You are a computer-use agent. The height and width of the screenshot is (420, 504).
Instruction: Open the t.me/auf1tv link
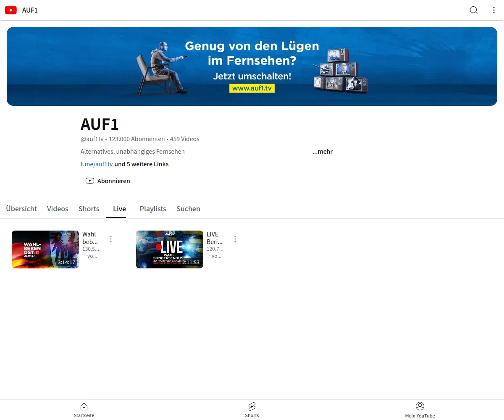point(97,164)
